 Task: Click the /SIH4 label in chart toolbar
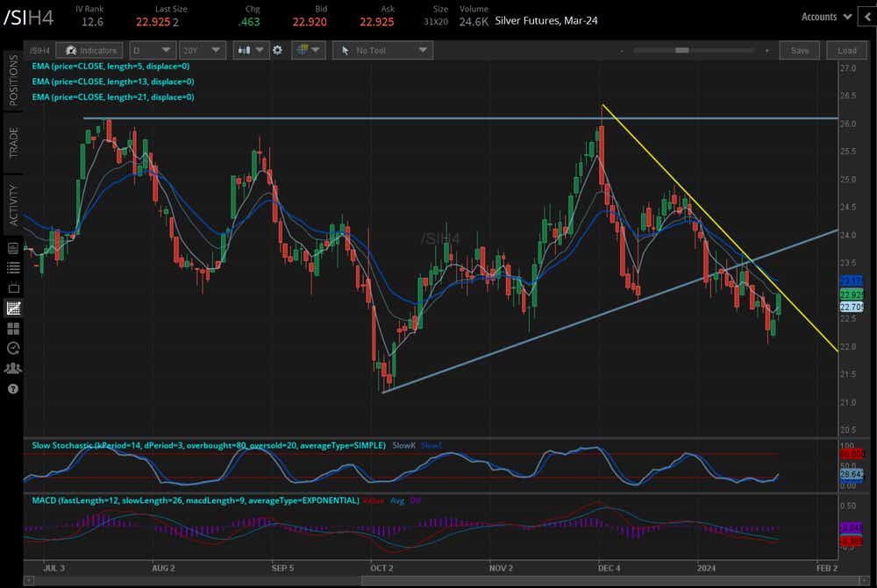(x=39, y=50)
